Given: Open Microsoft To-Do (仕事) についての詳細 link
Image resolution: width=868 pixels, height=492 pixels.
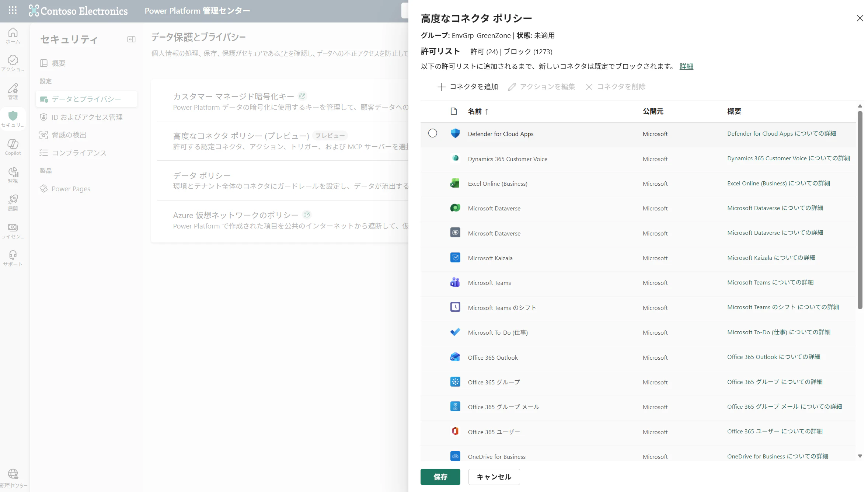Looking at the screenshot, I should 779,332.
